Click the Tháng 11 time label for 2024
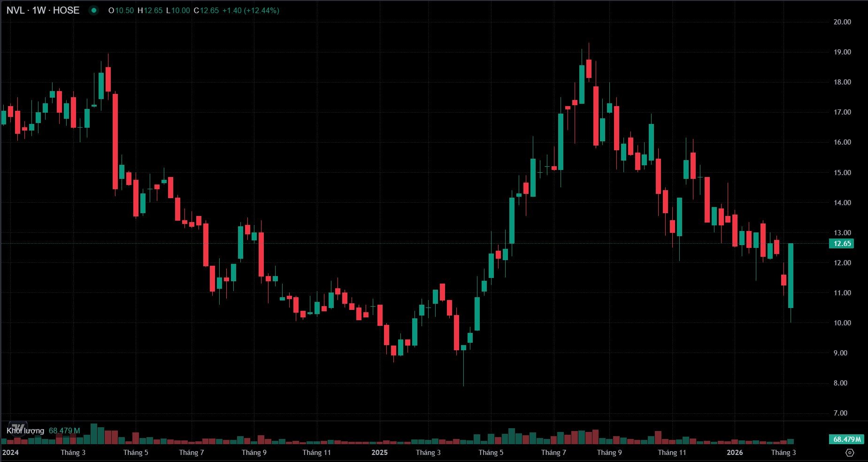Image resolution: width=868 pixels, height=462 pixels. pyautogui.click(x=317, y=453)
